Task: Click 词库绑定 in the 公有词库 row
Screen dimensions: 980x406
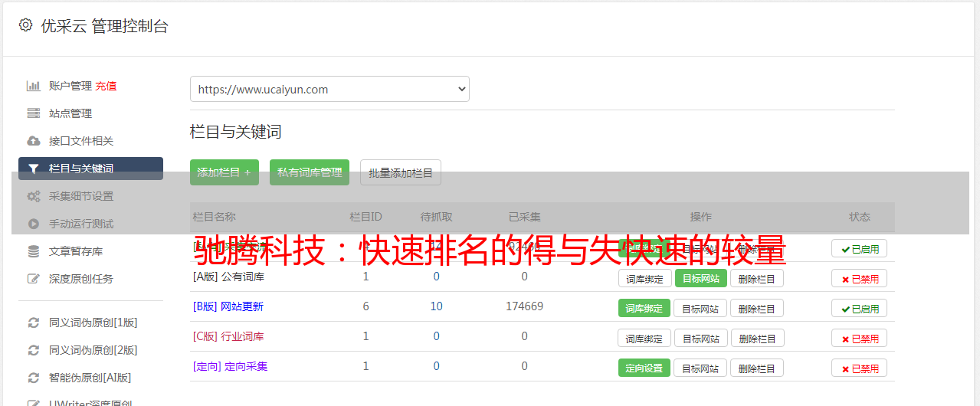Action: (644, 278)
